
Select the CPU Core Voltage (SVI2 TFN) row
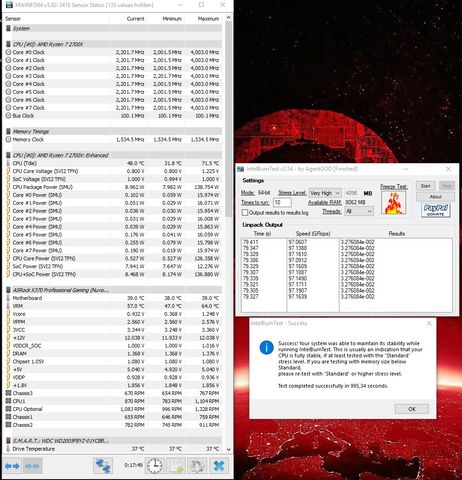pyautogui.click(x=113, y=171)
